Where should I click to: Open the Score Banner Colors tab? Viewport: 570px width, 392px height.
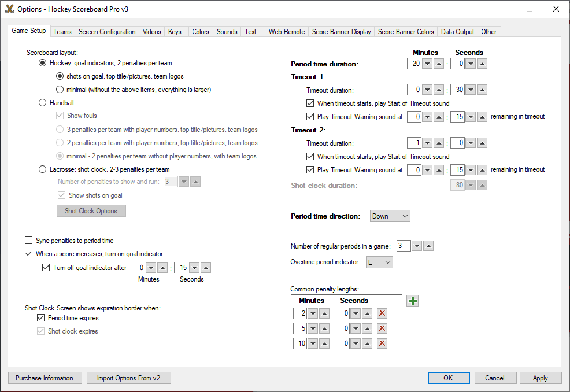[x=405, y=32]
